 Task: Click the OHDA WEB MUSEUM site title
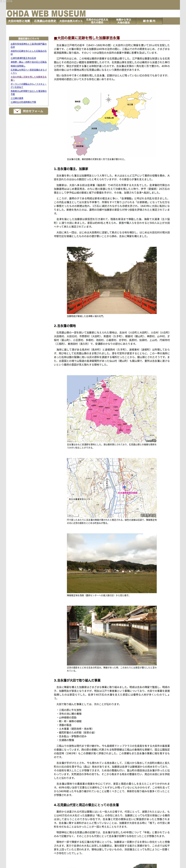pyautogui.click(x=46, y=13)
